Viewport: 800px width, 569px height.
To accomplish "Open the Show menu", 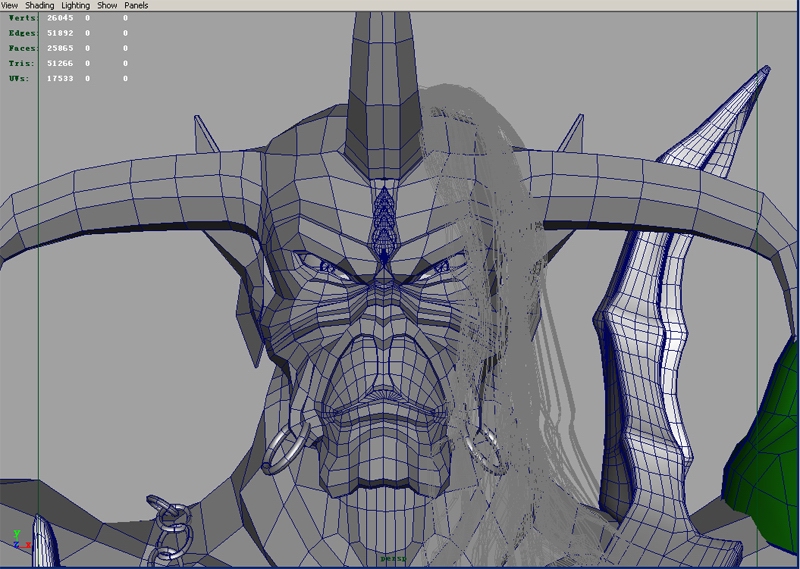I will [107, 6].
